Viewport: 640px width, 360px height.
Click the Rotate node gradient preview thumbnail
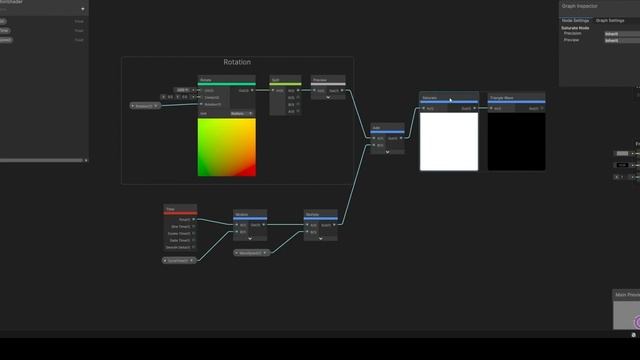[227, 147]
